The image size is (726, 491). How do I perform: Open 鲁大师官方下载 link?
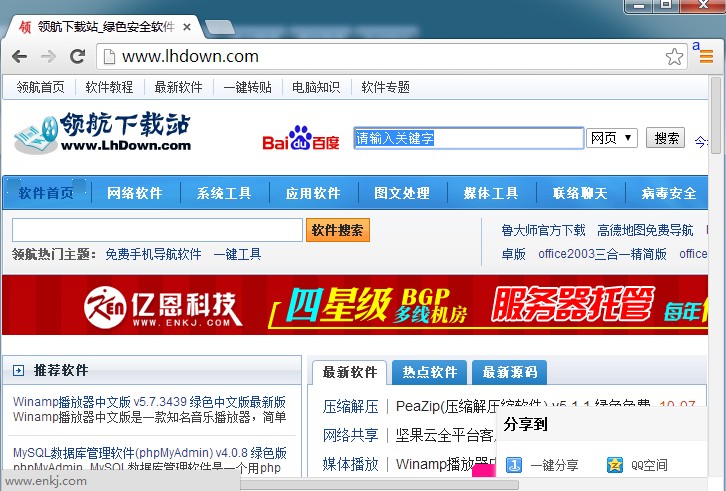point(544,230)
